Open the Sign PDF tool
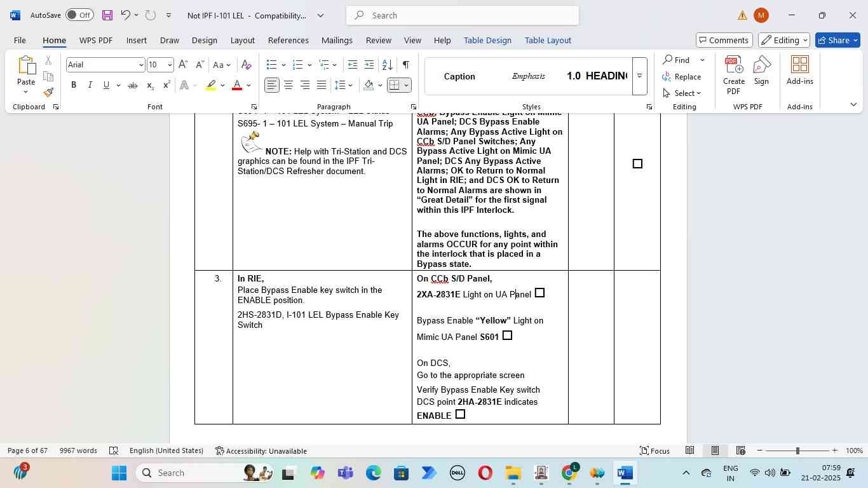Screen dimensions: 868x488 761,71
